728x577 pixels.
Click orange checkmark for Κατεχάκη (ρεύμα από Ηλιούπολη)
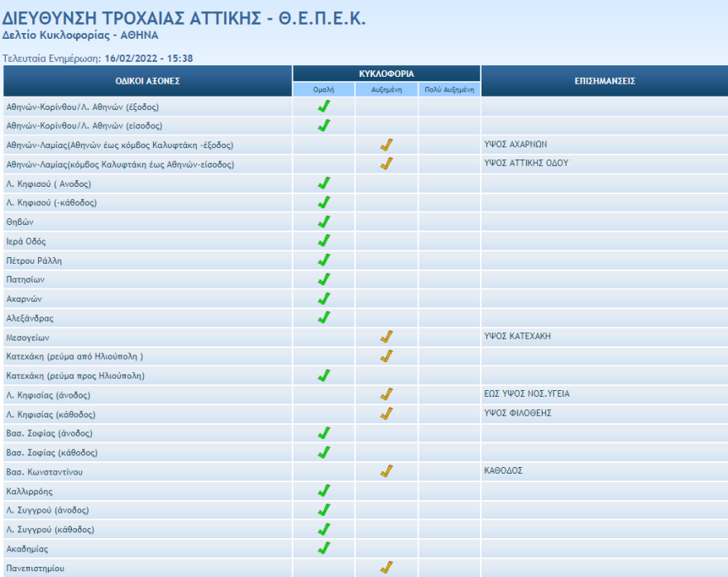(x=386, y=356)
